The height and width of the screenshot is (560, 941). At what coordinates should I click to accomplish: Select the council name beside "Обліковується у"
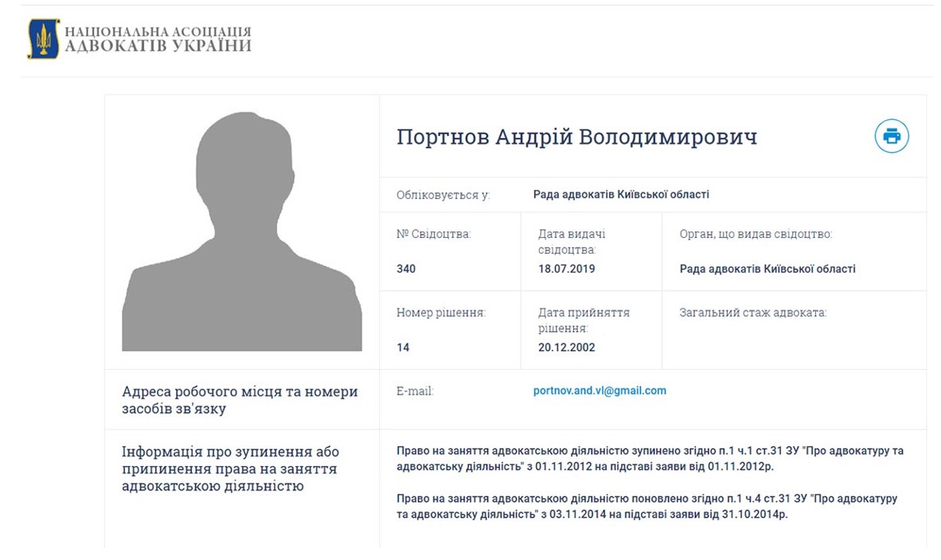[621, 194]
